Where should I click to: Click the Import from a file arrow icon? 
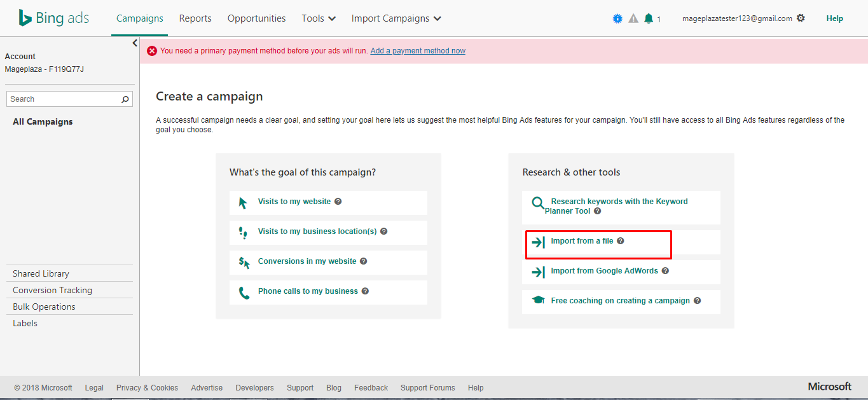538,242
